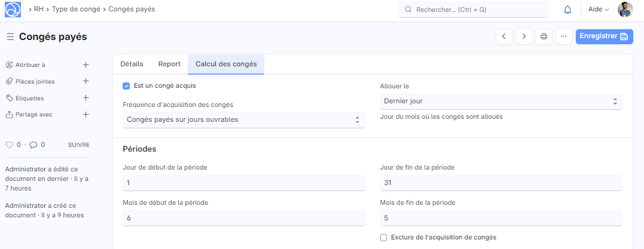
Task: Open the three-dots more options menu
Action: click(x=563, y=36)
